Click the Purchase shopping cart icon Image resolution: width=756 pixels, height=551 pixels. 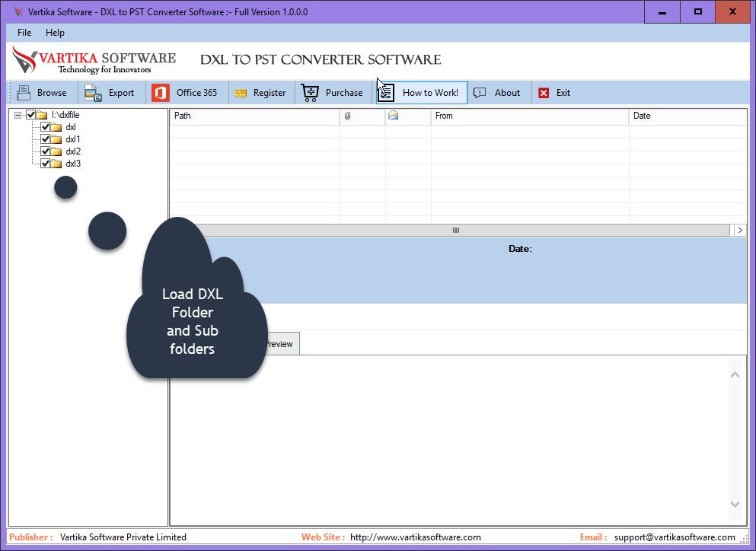[310, 93]
